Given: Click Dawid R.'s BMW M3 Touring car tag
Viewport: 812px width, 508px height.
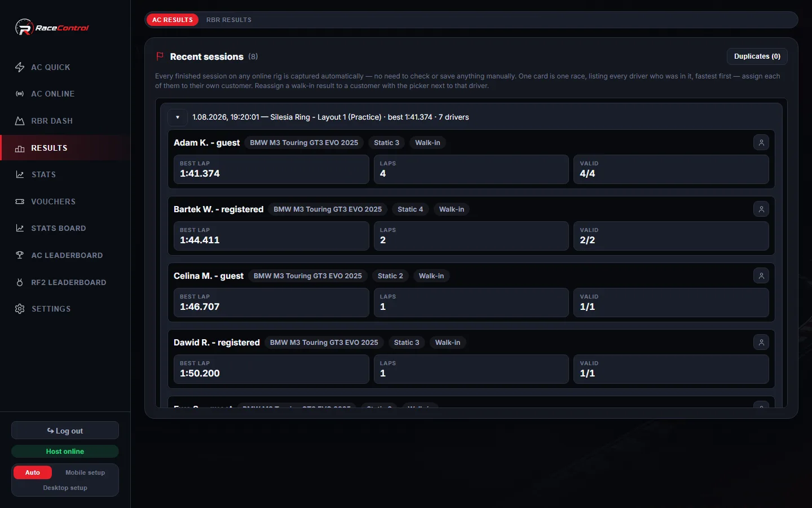Looking at the screenshot, I should pos(324,343).
